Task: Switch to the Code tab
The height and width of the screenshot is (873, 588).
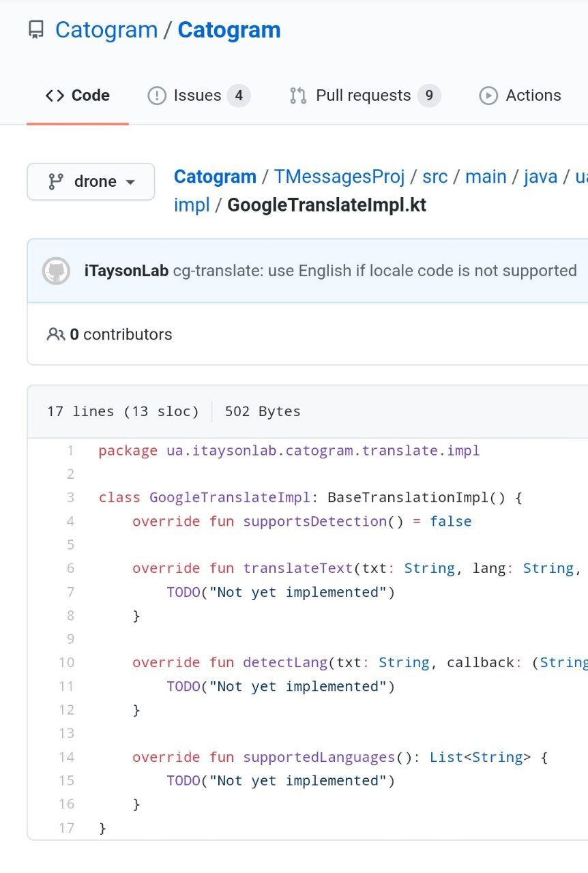Action: [x=78, y=95]
